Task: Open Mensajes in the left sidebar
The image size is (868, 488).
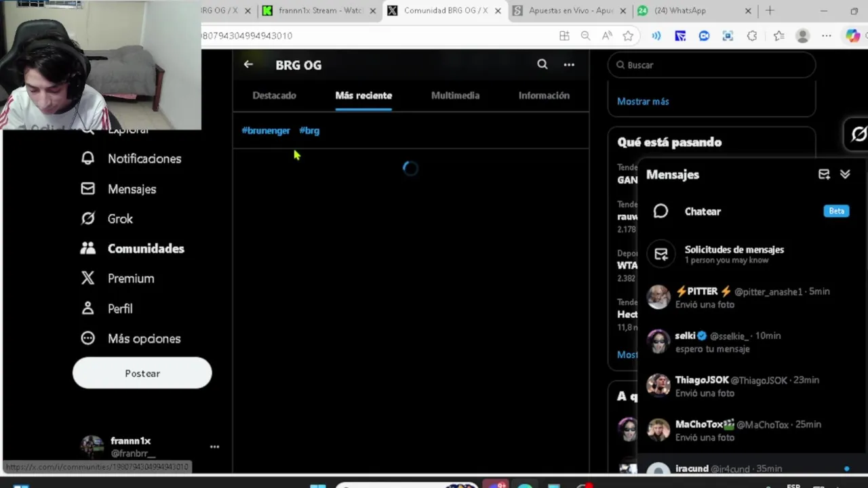Action: [119, 189]
